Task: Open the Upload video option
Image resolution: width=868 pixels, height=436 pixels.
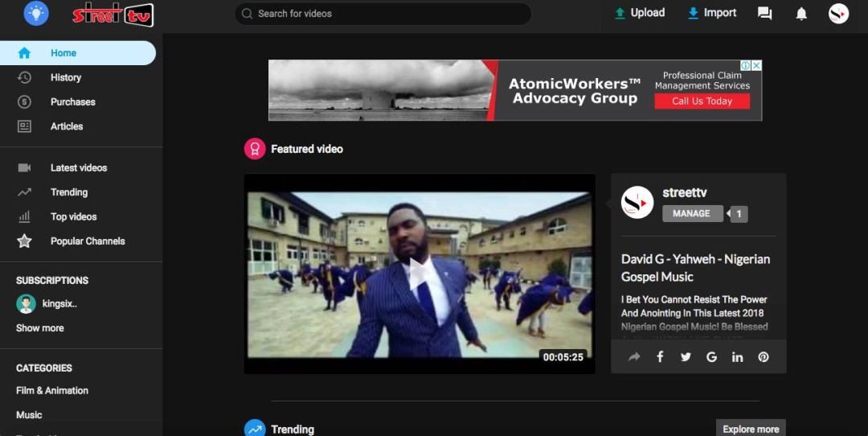Action: pyautogui.click(x=640, y=13)
